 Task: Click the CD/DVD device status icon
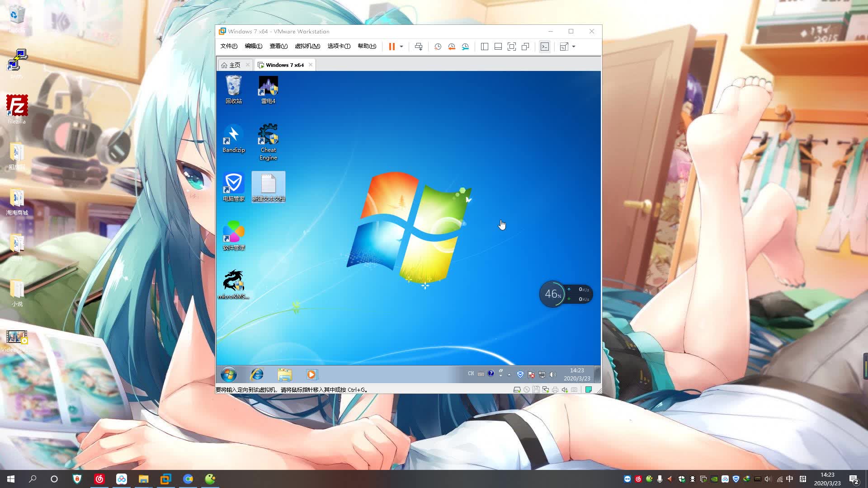pos(526,389)
